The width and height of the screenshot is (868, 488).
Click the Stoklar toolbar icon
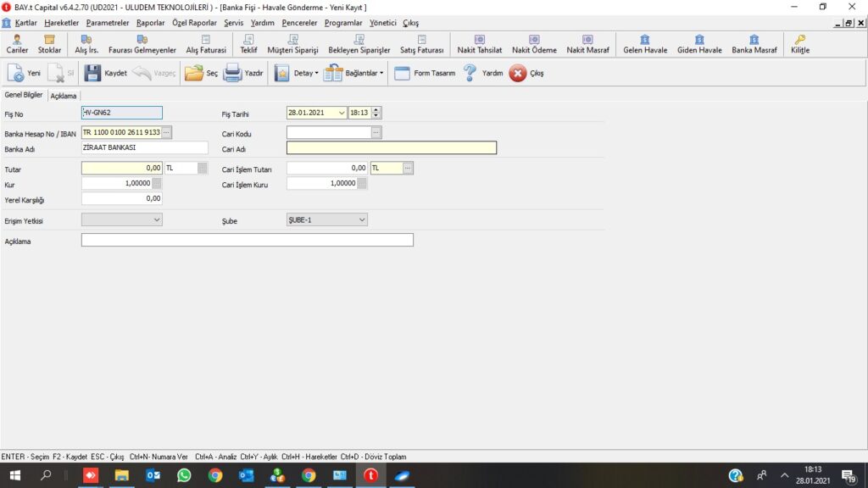coord(49,44)
